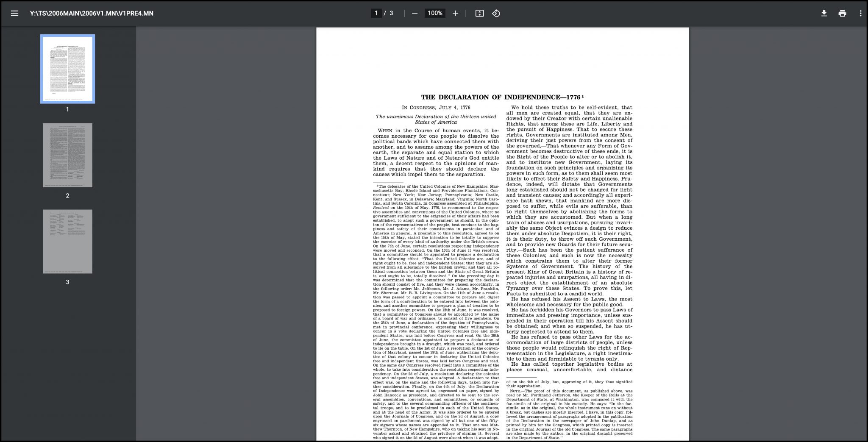Click the zoom percentage field showing 100%

point(435,13)
